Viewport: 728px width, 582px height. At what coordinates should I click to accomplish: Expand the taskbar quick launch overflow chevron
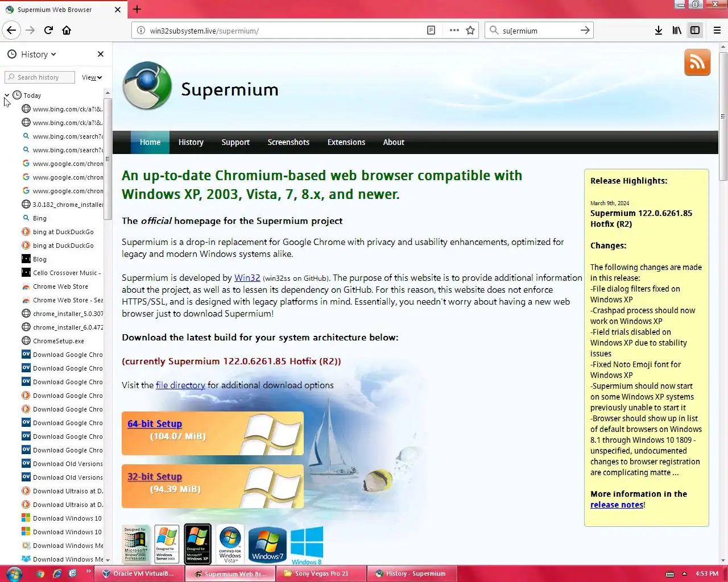click(88, 571)
